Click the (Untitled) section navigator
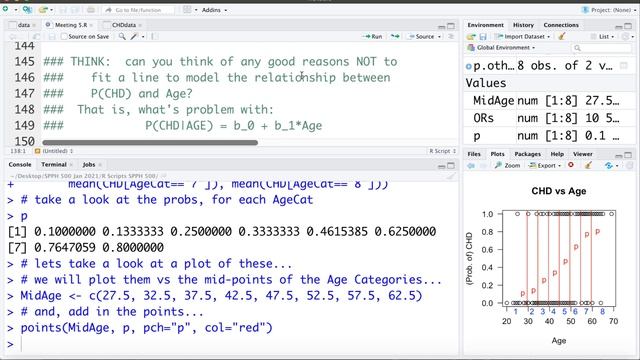Image resolution: width=640 pixels, height=360 pixels. coord(54,151)
